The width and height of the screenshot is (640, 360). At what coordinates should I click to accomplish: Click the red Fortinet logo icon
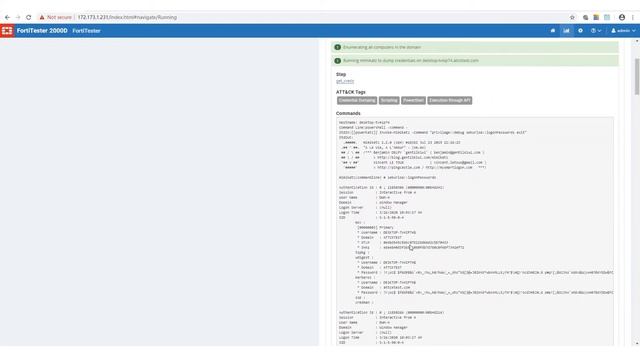[7, 31]
